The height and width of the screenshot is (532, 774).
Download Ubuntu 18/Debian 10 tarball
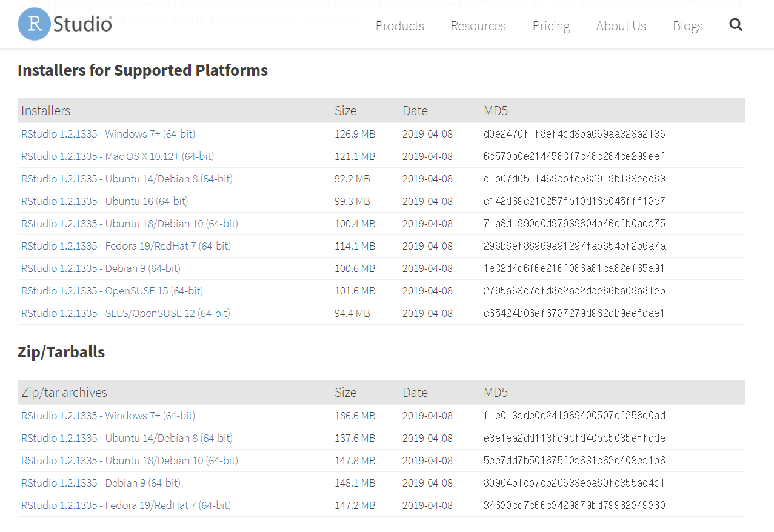click(130, 461)
